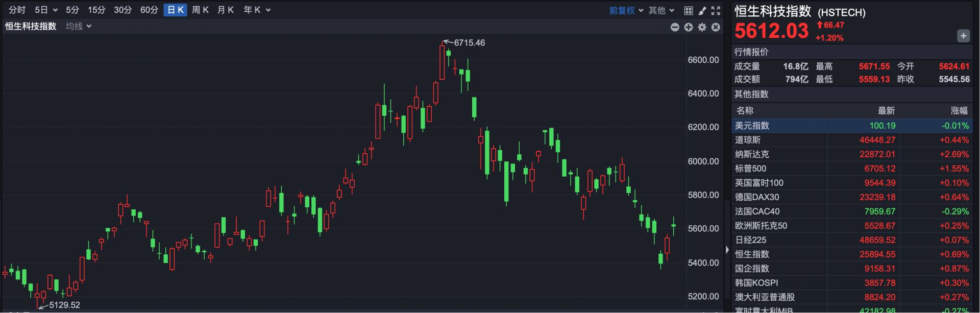Switch to 分时 intraday view
The image size is (980, 313).
click(17, 10)
